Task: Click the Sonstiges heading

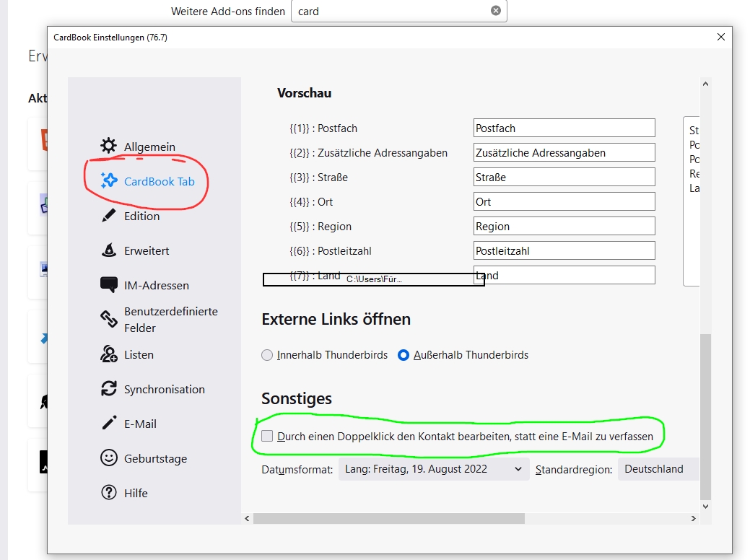Action: click(x=297, y=398)
